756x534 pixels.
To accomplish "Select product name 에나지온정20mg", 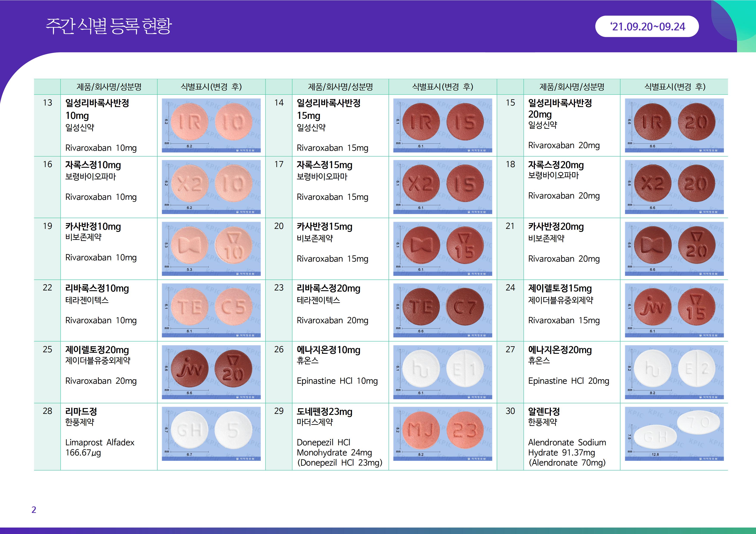I will pyautogui.click(x=560, y=350).
